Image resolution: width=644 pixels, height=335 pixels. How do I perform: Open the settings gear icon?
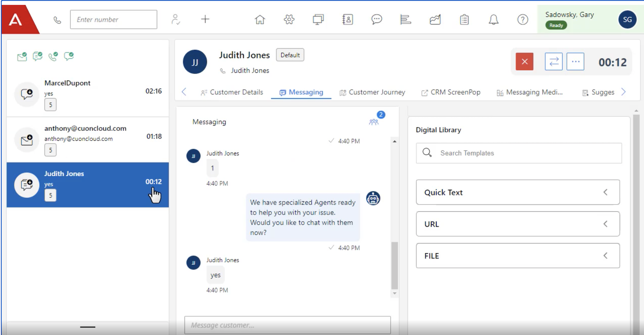[x=289, y=20]
